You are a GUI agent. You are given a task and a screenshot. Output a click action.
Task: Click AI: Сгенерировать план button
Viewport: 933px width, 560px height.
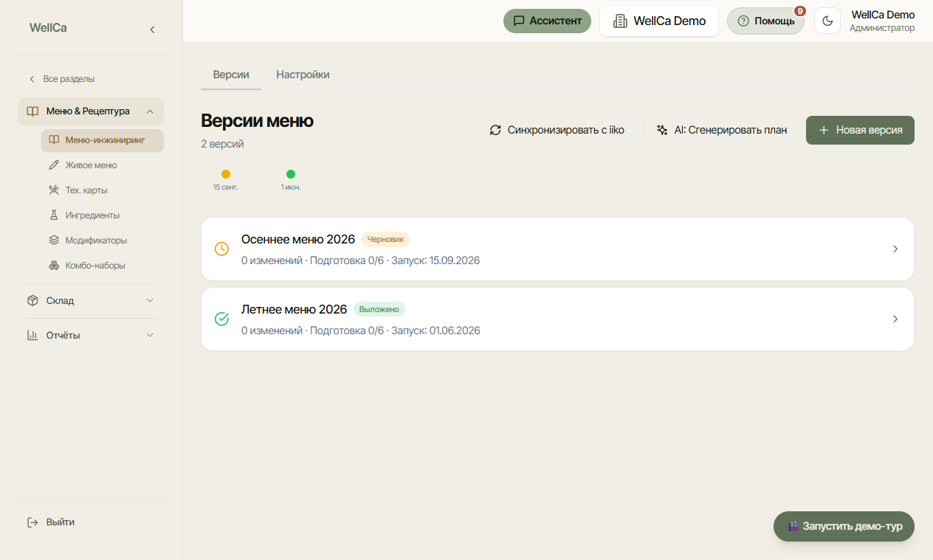722,130
